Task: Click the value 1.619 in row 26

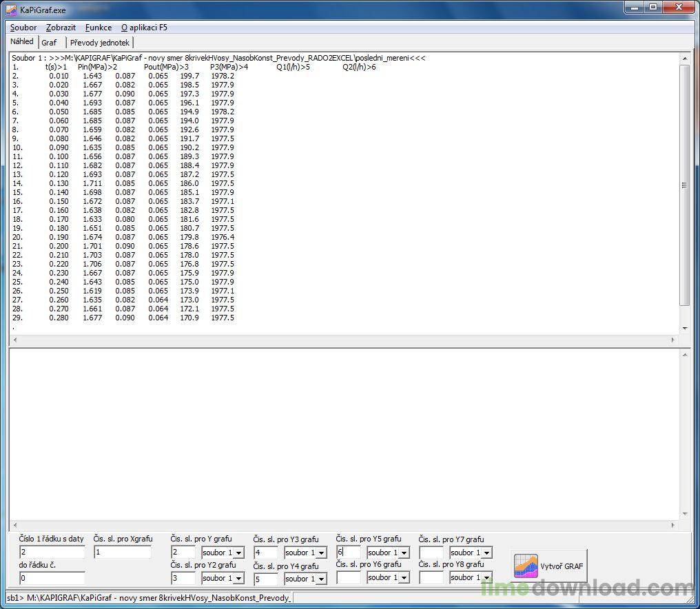Action: [92, 291]
